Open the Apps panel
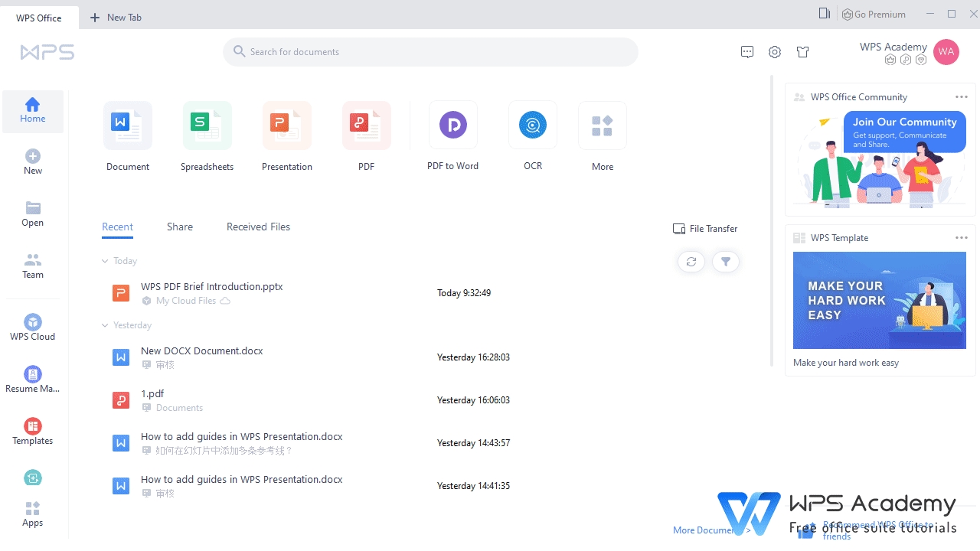The image size is (980, 551). pos(32,511)
